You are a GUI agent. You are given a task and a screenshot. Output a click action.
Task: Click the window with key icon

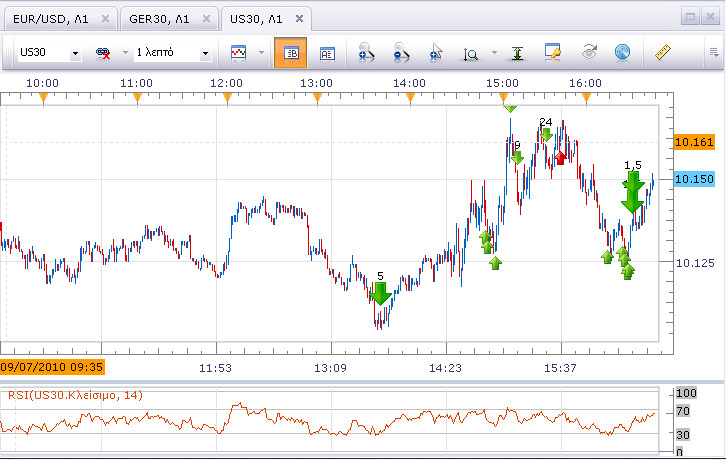tap(553, 52)
